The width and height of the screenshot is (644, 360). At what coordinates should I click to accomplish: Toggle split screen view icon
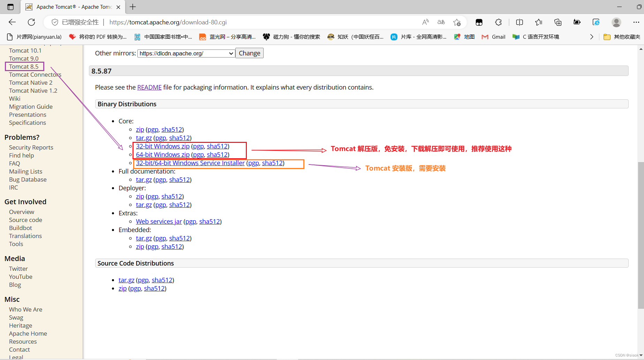[520, 22]
